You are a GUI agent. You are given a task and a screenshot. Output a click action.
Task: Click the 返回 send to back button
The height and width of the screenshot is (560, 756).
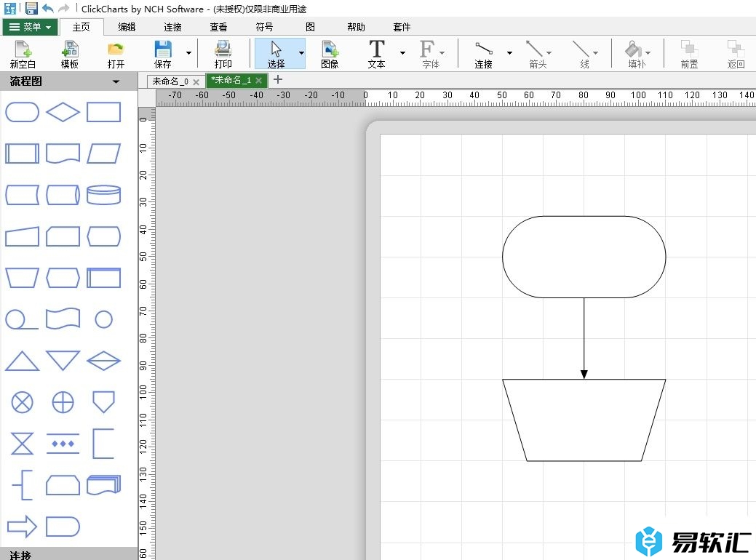click(736, 54)
